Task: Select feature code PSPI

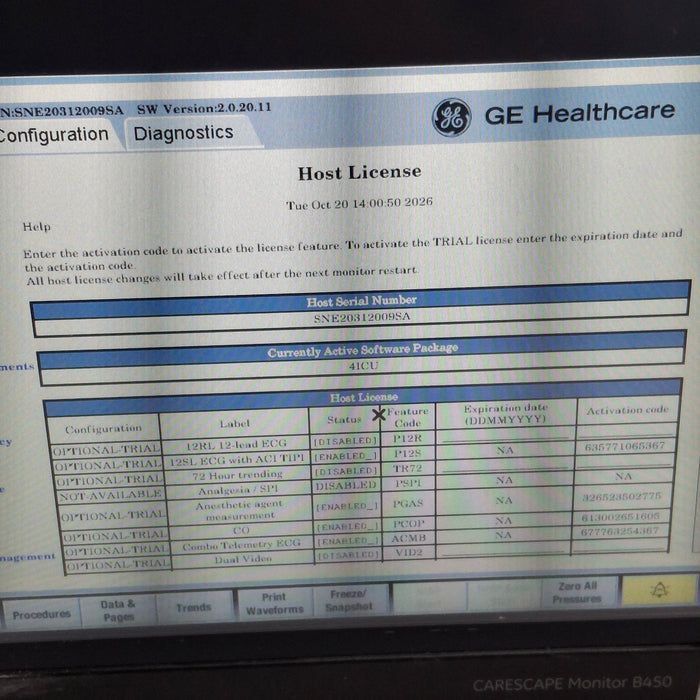Action: click(x=408, y=483)
